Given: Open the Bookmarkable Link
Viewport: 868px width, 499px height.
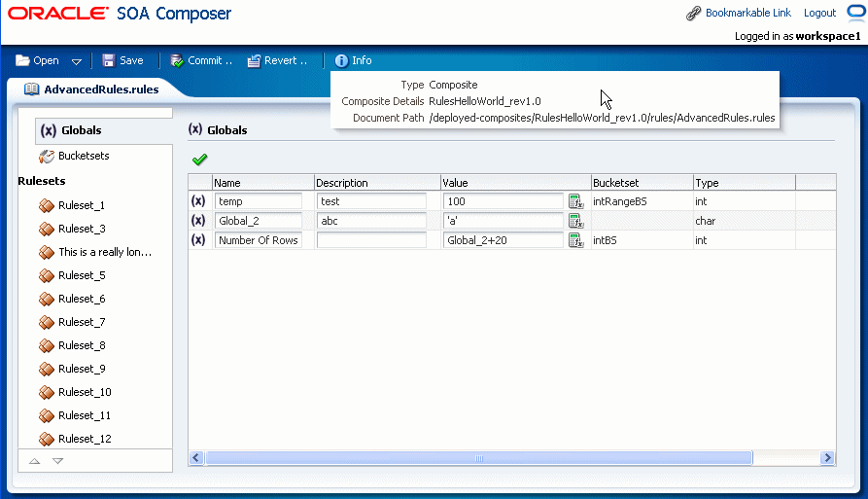Looking at the screenshot, I should [x=747, y=13].
